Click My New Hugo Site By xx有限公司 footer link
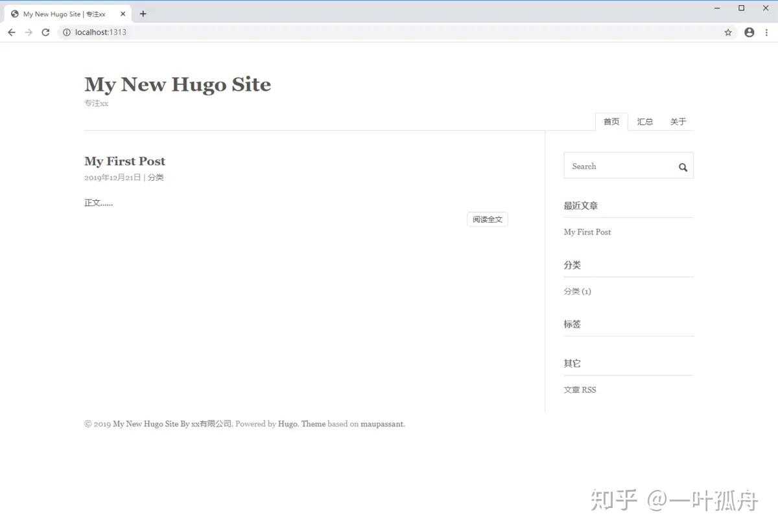 click(x=172, y=424)
